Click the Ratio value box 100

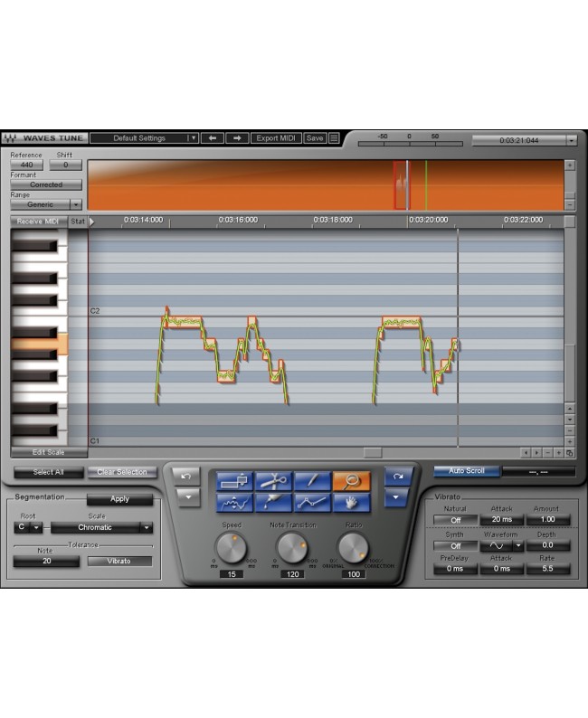[x=354, y=574]
